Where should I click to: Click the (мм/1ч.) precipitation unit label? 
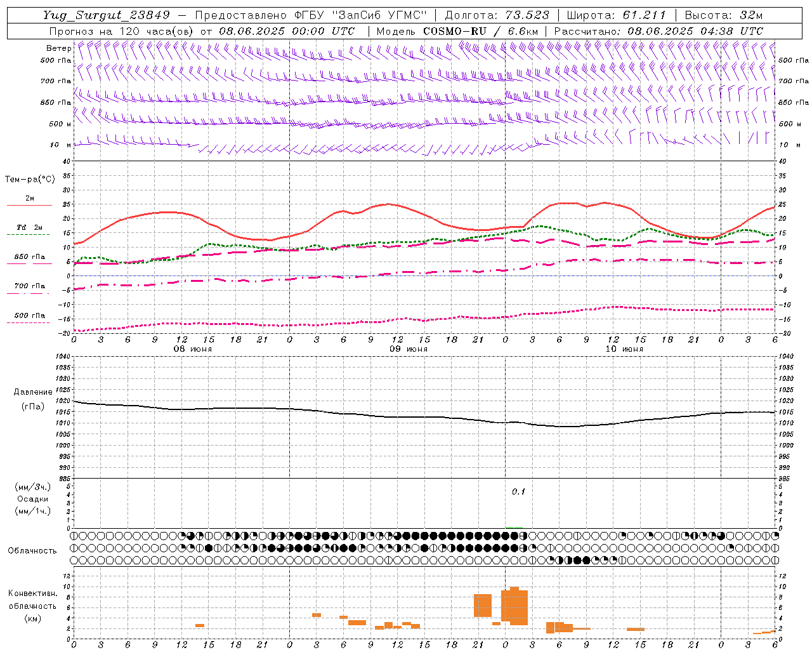[x=33, y=511]
